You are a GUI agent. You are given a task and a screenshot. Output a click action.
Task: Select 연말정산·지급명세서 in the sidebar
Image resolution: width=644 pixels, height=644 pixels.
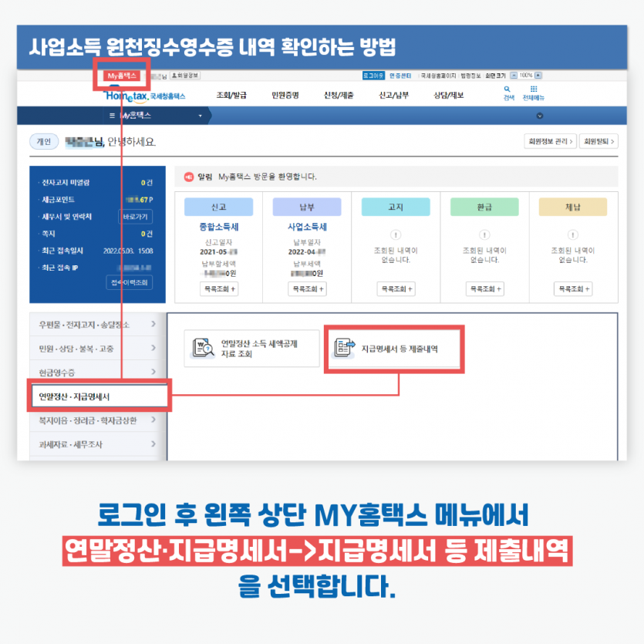pos(97,396)
